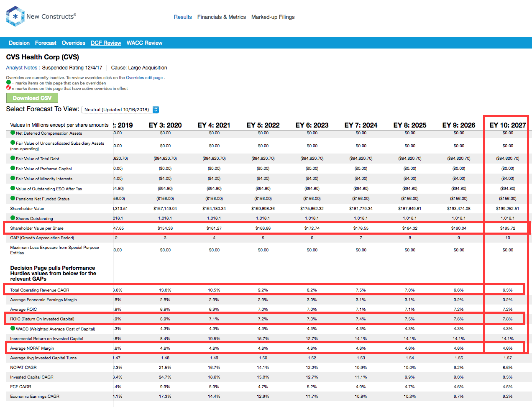
Task: Click Shareholder Value $175,862.32 for 2023
Action: (x=312, y=208)
